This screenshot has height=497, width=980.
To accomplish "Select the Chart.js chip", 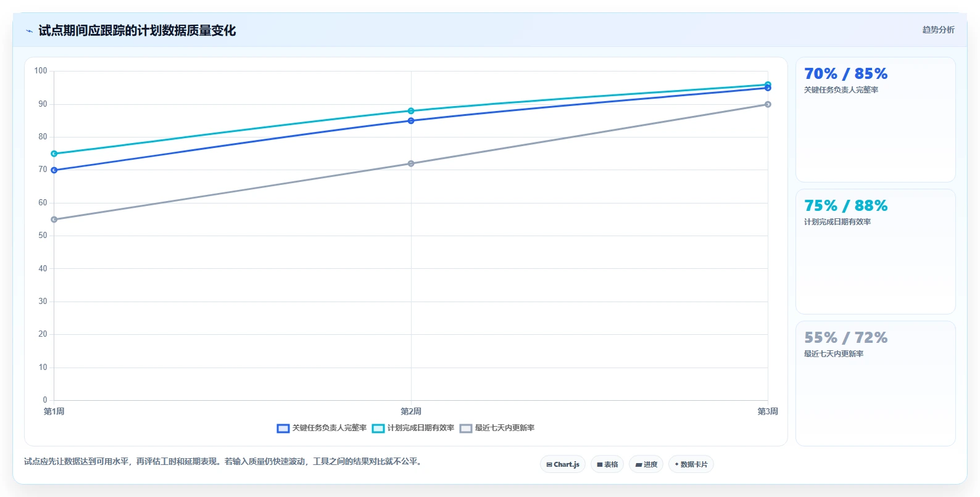I will pyautogui.click(x=563, y=464).
